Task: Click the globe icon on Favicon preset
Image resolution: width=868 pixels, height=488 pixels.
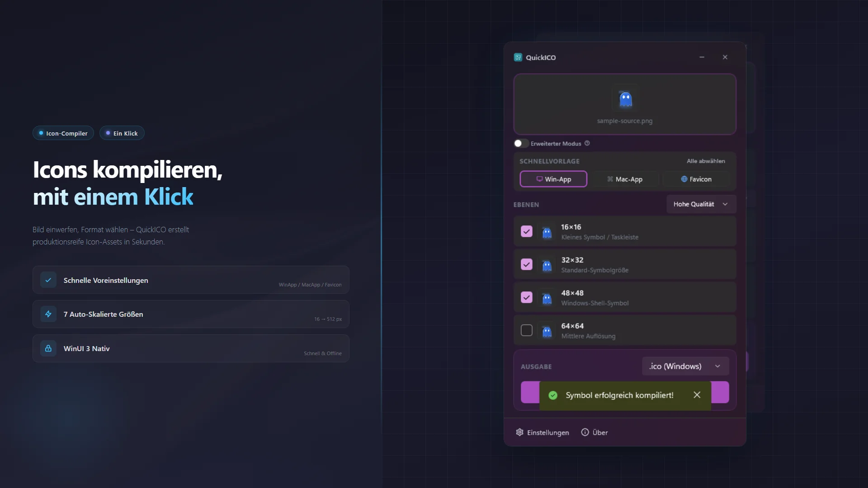Action: (x=684, y=179)
